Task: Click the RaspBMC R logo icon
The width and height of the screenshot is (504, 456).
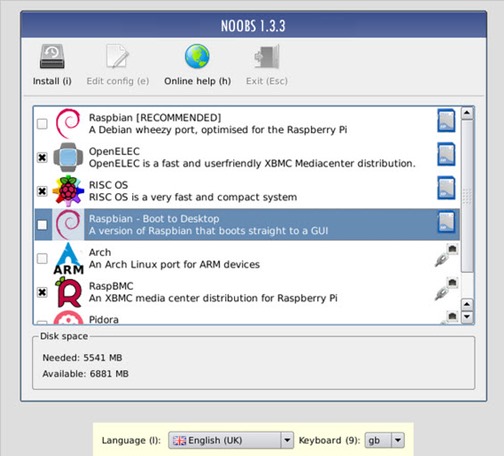Action: [69, 292]
